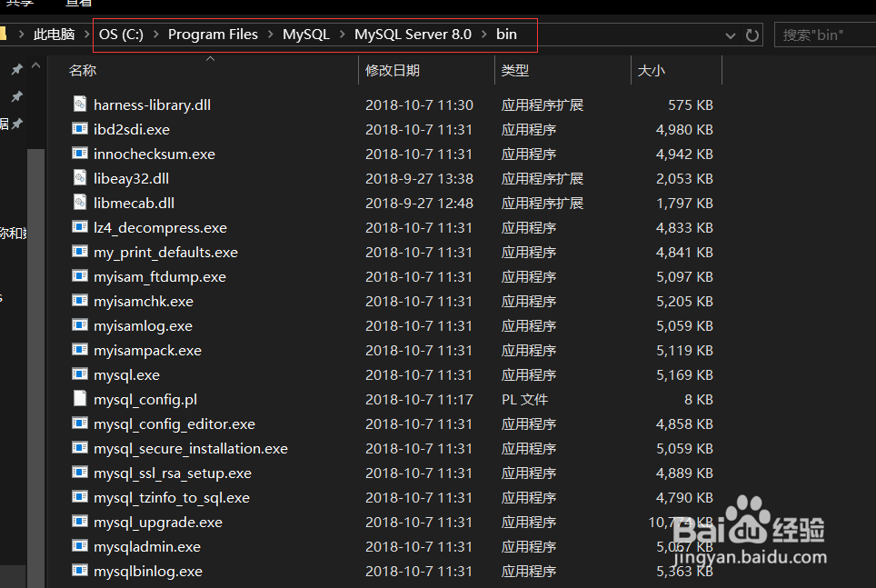Viewport: 876px width, 588px height.
Task: Go to MySQL folder in the breadcrumb
Action: (306, 35)
